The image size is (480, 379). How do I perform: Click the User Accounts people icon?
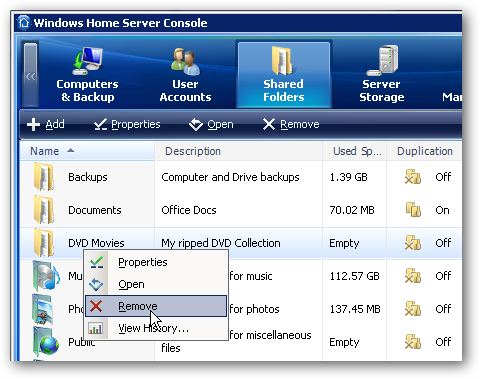[x=185, y=61]
